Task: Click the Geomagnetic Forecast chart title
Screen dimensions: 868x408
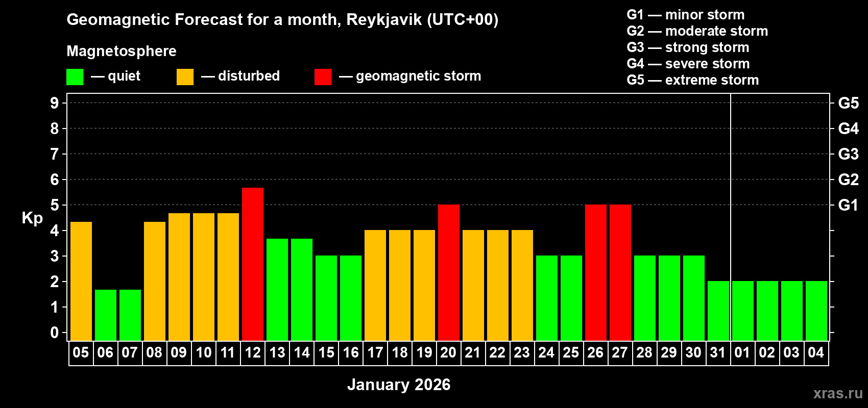Action: (282, 20)
